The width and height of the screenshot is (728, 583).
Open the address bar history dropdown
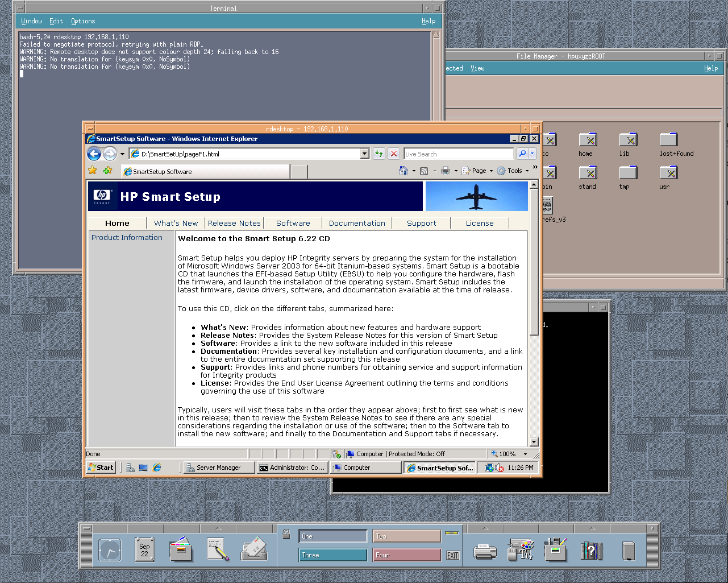click(364, 154)
